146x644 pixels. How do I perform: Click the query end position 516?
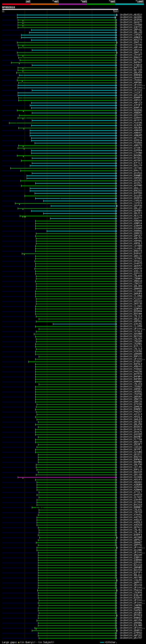tap(115, 11)
